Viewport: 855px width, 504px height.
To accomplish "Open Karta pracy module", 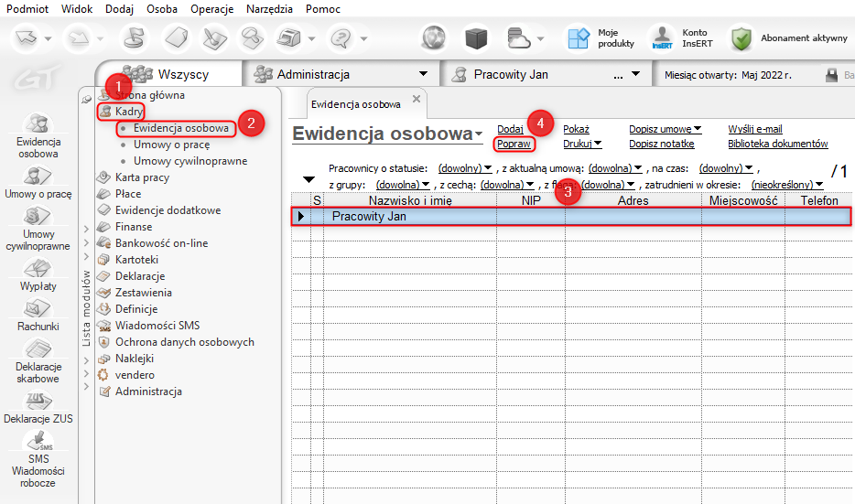I will click(142, 177).
